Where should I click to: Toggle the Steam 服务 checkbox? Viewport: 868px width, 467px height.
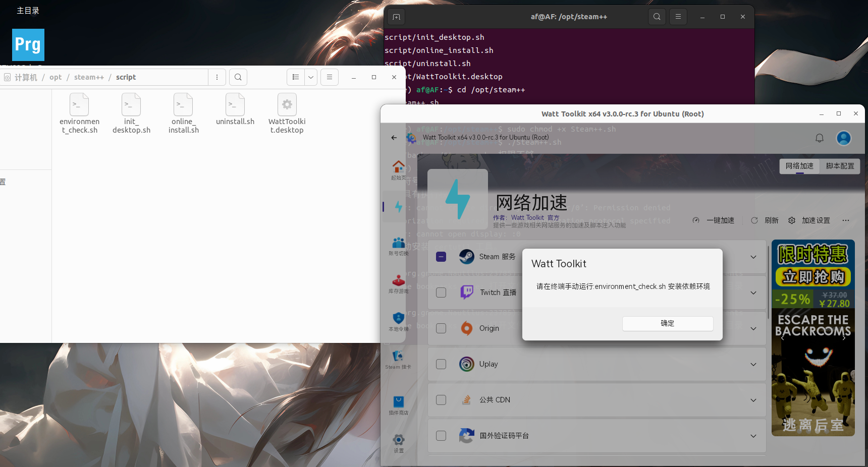pyautogui.click(x=441, y=257)
